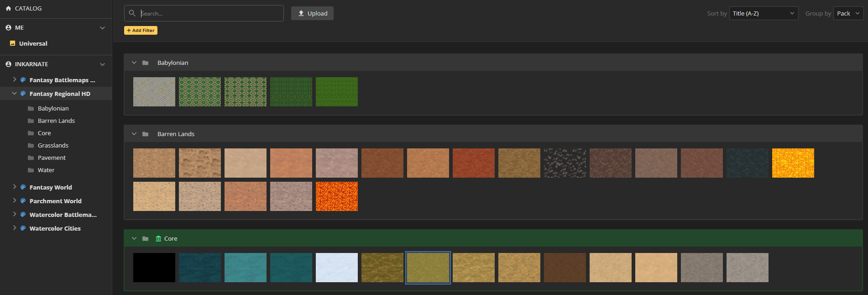
Task: Collapse the Core group section
Action: pyautogui.click(x=134, y=238)
